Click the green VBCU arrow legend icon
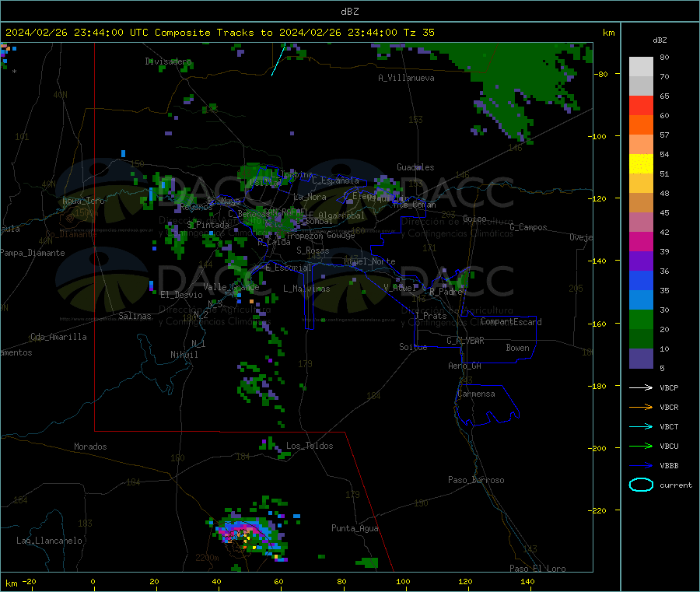The width and height of the screenshot is (700, 592). click(x=641, y=446)
